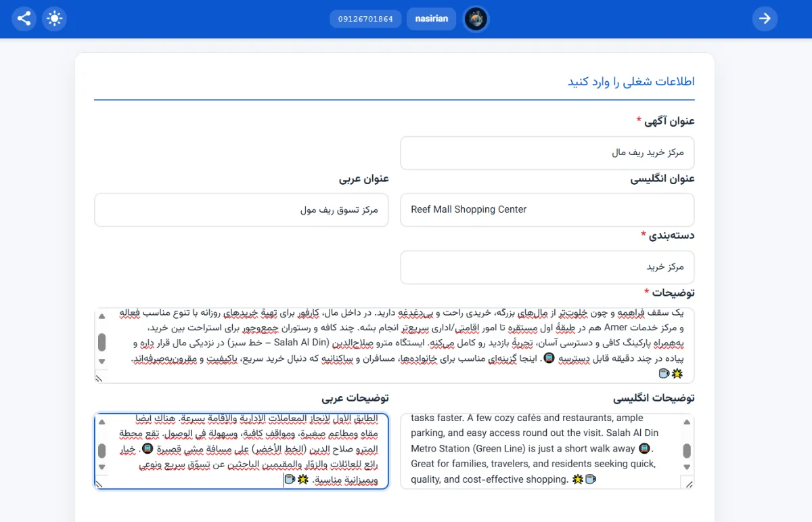Image resolution: width=812 pixels, height=522 pixels.
Task: Click the nasirian username badge
Action: [x=432, y=19]
